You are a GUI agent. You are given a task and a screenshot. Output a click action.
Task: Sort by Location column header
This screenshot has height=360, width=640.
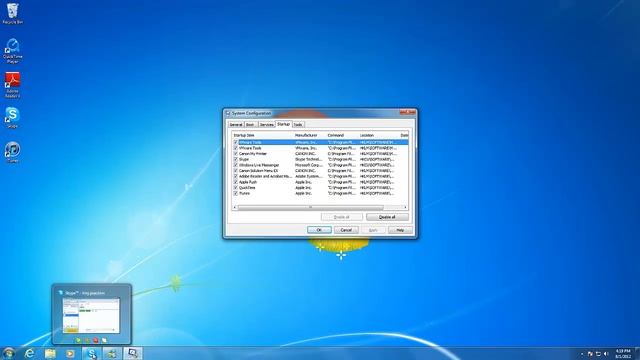pyautogui.click(x=378, y=135)
